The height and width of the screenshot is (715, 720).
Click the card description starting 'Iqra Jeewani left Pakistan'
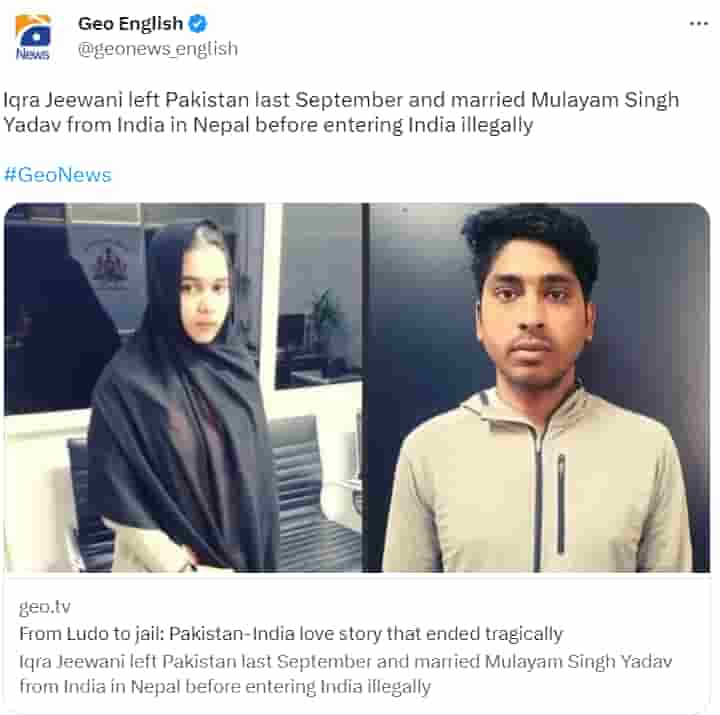click(345, 662)
